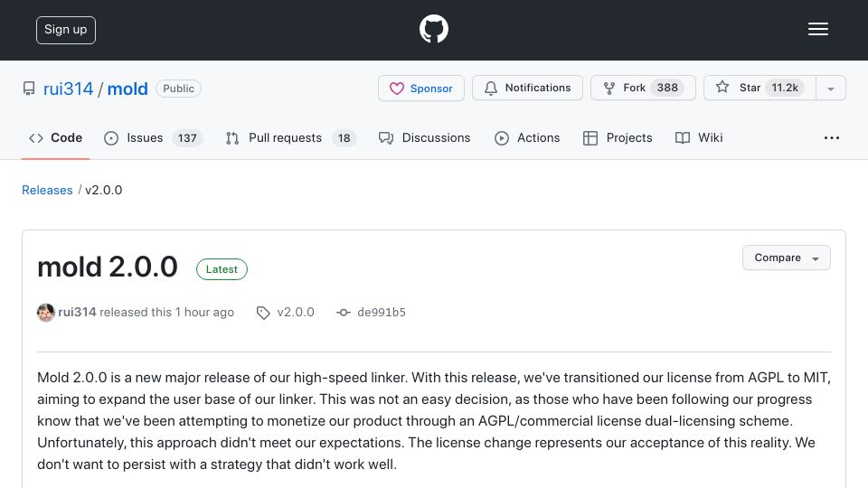Open the rui314 owner link
Viewport: 868px width, 488px height.
68,89
